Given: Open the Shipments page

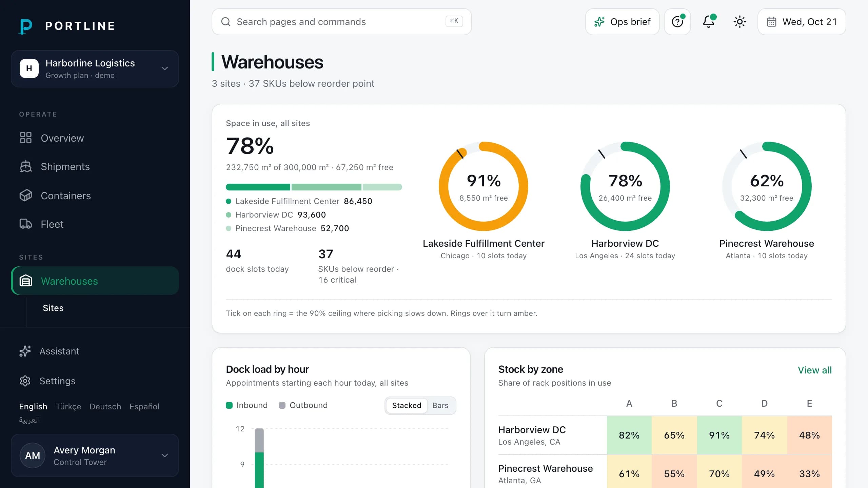Looking at the screenshot, I should (95, 167).
